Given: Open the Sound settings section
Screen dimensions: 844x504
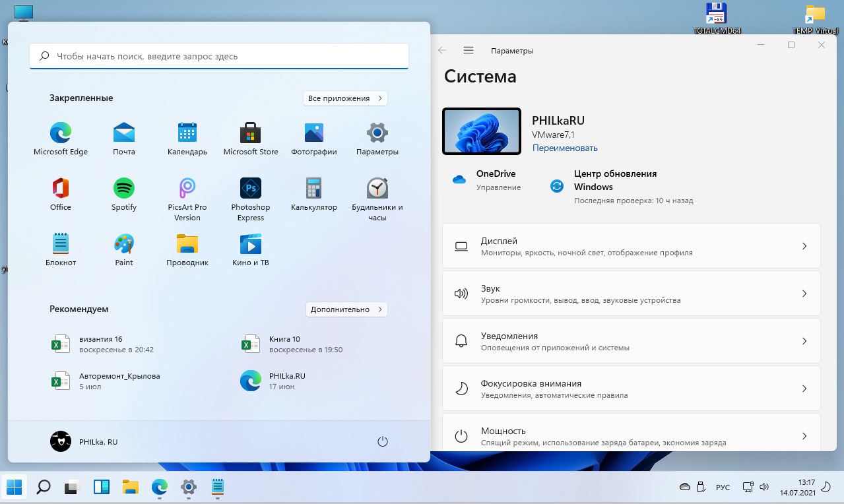Looking at the screenshot, I should point(631,294).
